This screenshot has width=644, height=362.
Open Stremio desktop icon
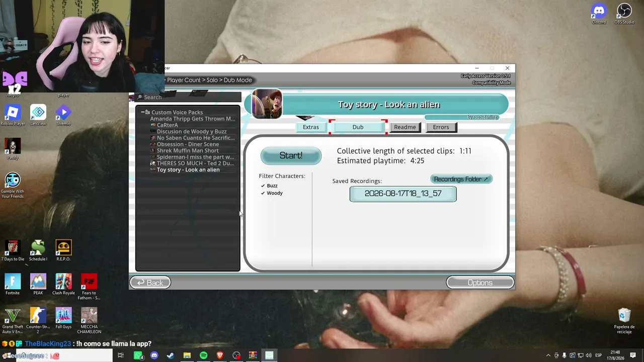(63, 115)
